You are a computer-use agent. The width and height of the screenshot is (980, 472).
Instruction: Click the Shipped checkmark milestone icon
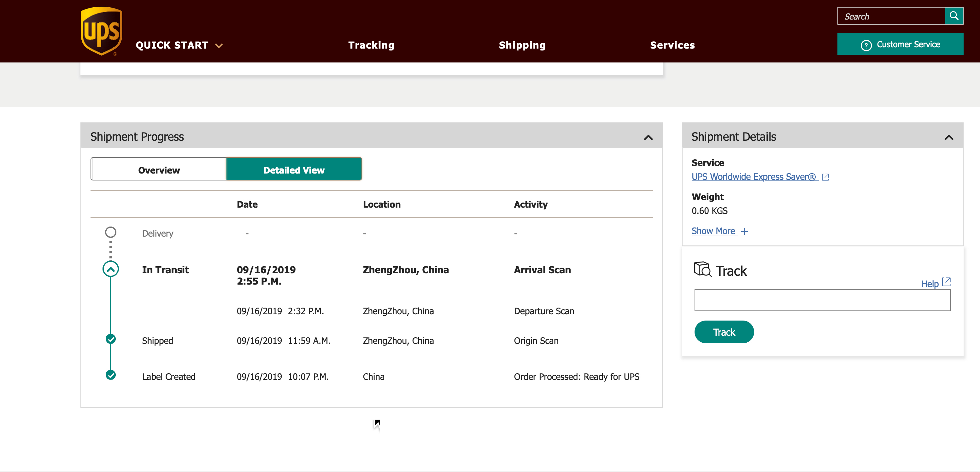tap(111, 339)
